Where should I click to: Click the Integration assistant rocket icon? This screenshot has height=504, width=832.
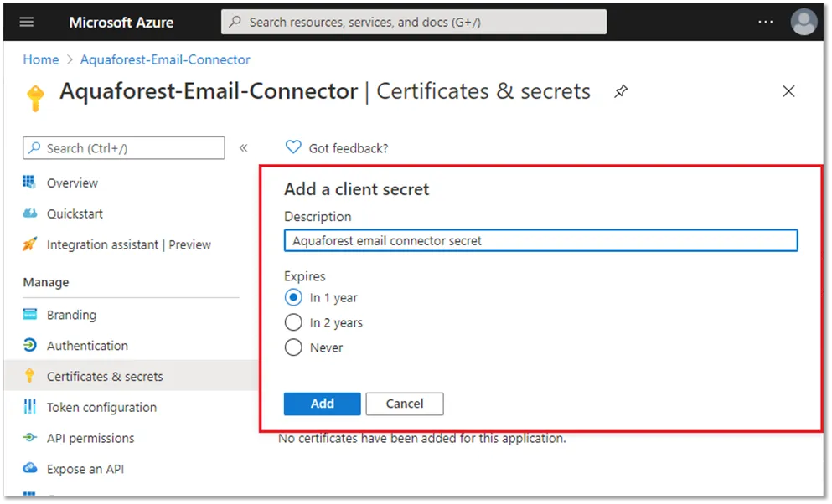(30, 244)
